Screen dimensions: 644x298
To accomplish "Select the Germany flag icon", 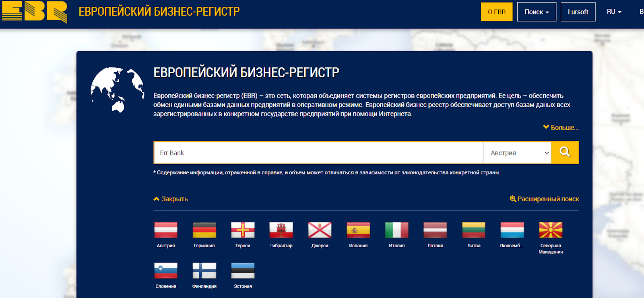I will [x=204, y=230].
